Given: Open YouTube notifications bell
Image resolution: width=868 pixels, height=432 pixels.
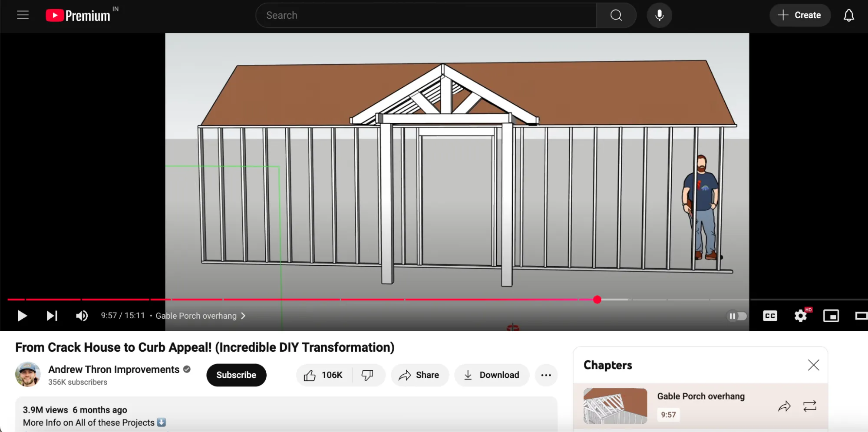Looking at the screenshot, I should 848,15.
